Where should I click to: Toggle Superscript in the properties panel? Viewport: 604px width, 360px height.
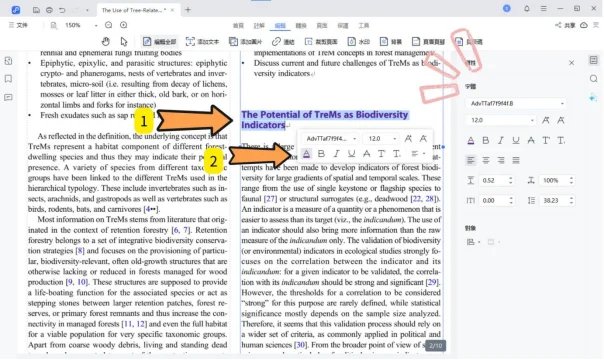pos(546,141)
